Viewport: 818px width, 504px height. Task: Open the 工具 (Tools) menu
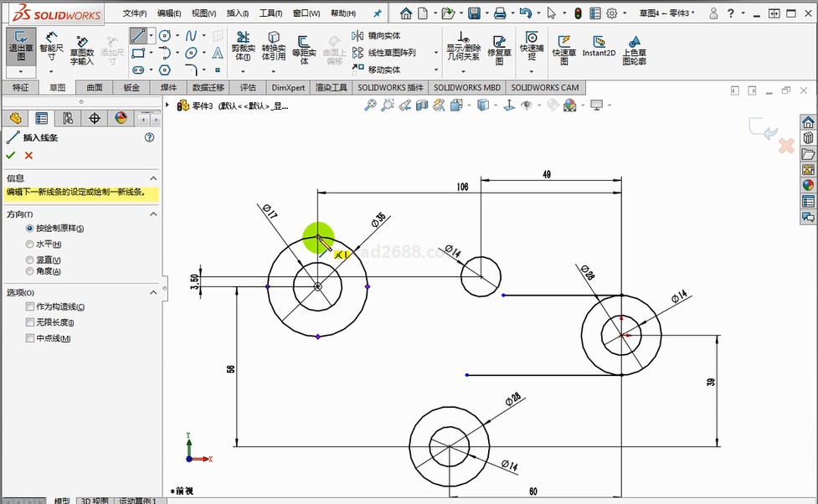tap(270, 13)
